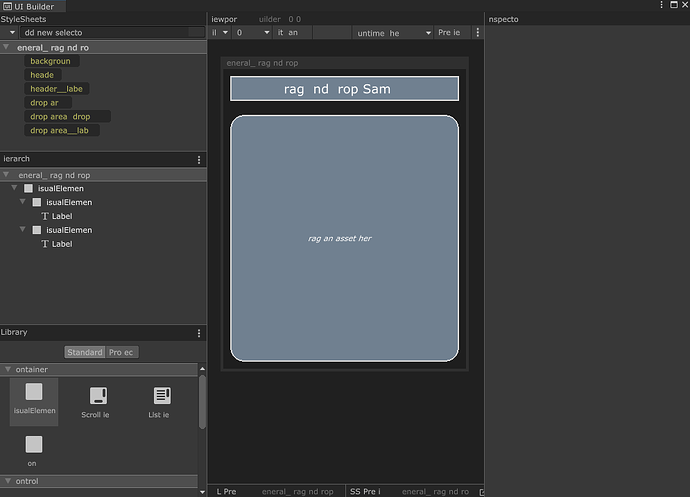Click the UI Builder window tab
The width and height of the screenshot is (690, 497).
[x=33, y=6]
